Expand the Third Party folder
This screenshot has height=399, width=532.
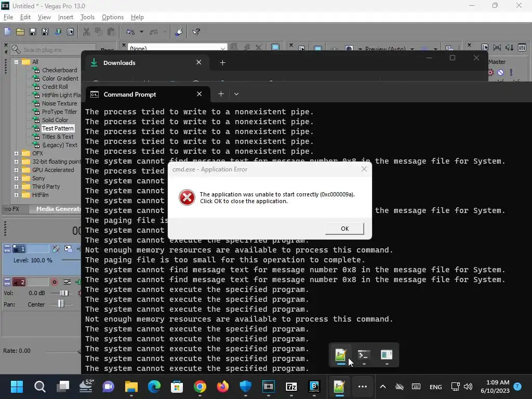(16, 187)
